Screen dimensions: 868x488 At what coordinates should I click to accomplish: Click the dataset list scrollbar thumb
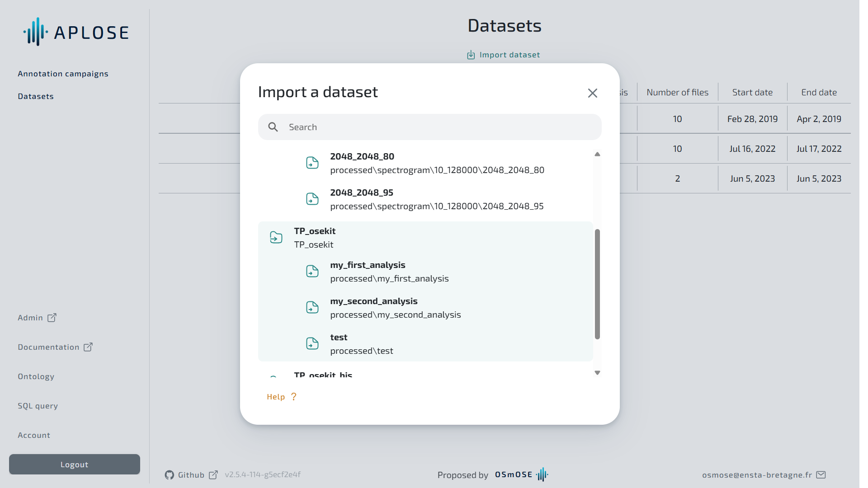[597, 284]
